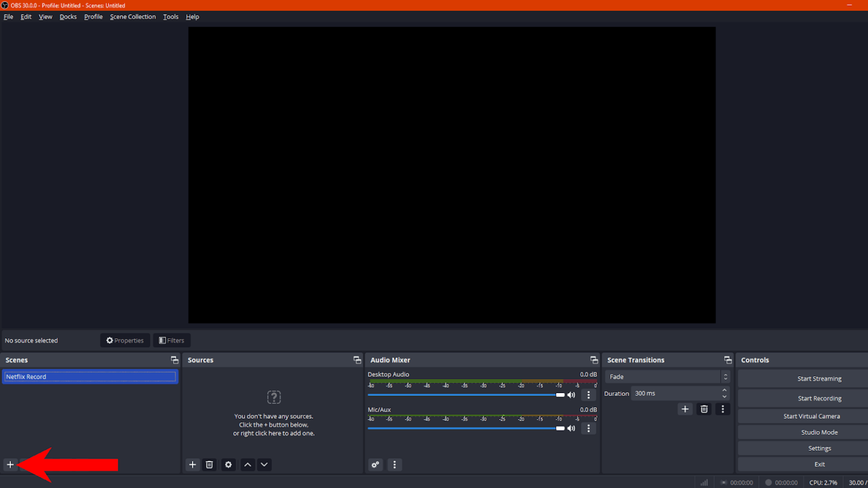Mute the Desktop Audio speaker
Screen dimensions: 868x488
pyautogui.click(x=571, y=395)
